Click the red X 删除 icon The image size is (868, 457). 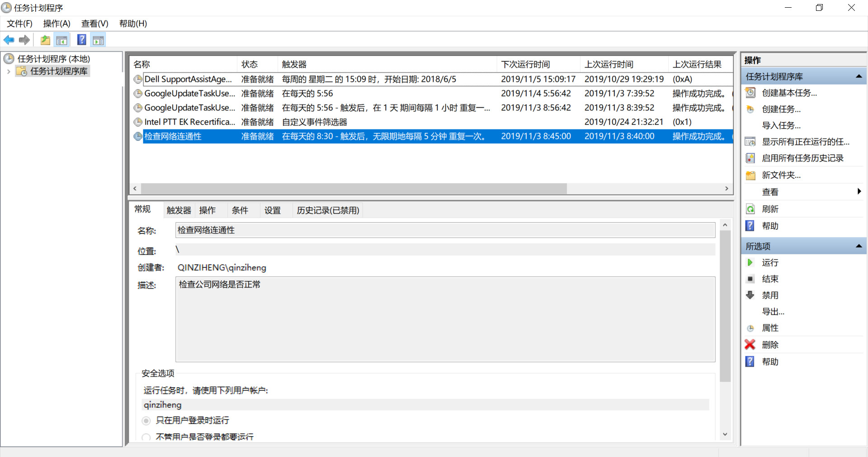[750, 344]
